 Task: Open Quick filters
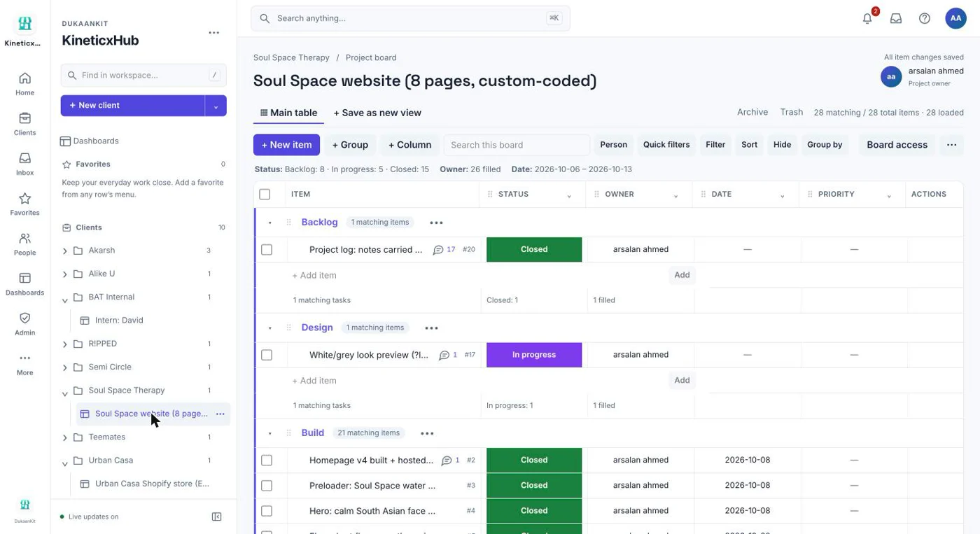[x=666, y=145]
